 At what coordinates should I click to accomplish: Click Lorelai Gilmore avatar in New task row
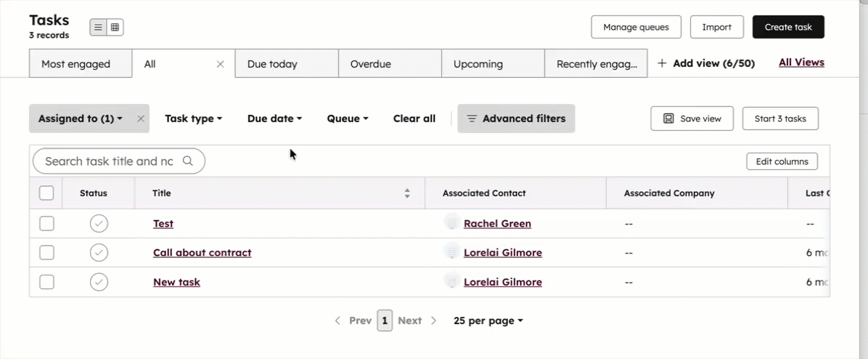452,281
